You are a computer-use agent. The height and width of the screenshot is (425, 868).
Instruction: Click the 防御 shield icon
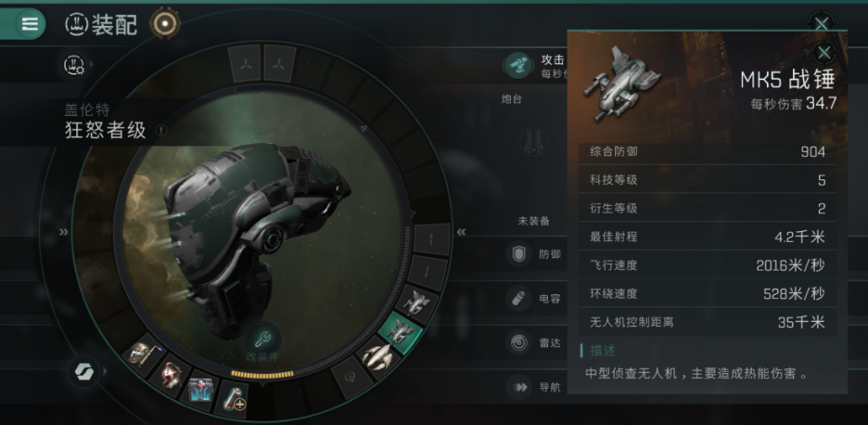click(518, 254)
